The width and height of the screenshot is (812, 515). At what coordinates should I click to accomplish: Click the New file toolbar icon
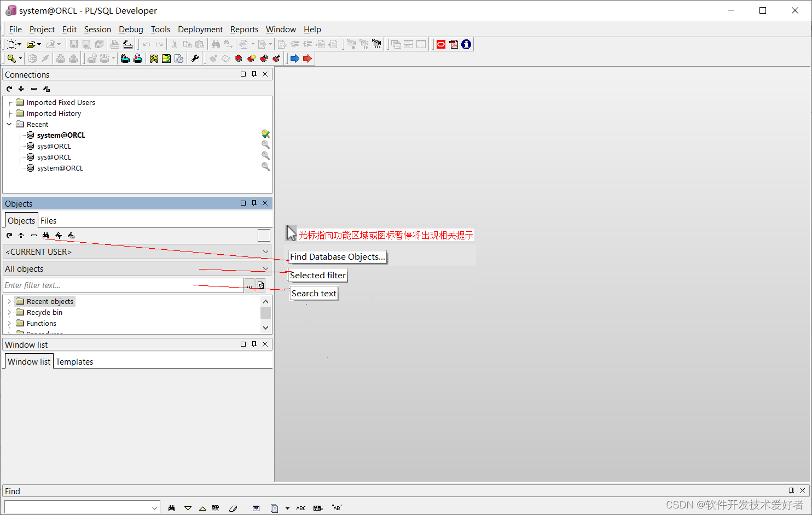[11, 44]
